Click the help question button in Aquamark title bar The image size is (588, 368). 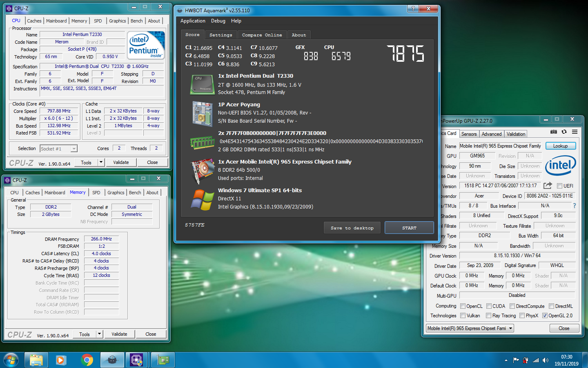[413, 9]
